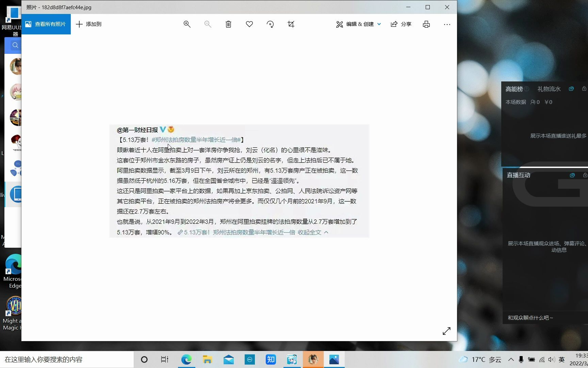Click the 和观众聊点什么吧 chat input
588x368 pixels.
tap(545, 318)
